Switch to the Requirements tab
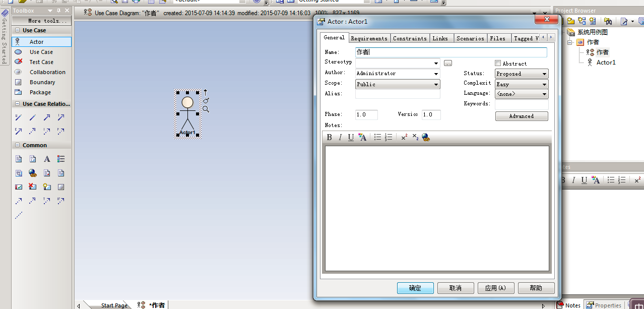Viewport: 644px width, 309px height. 369,38
